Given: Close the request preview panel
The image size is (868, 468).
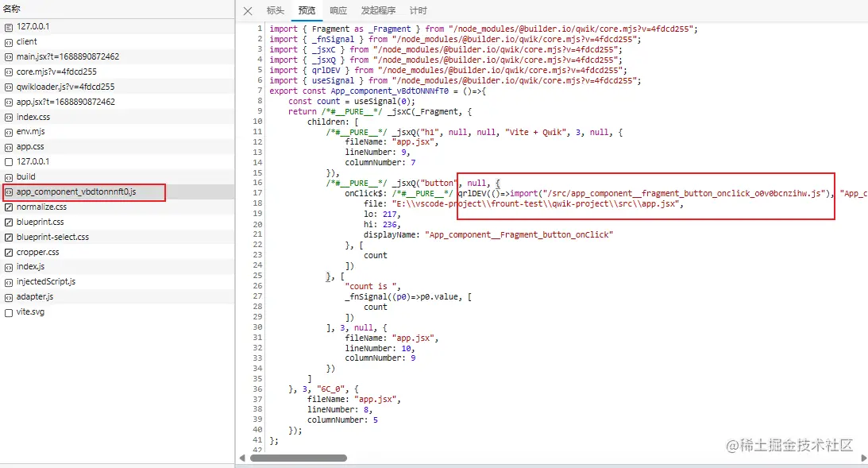Looking at the screenshot, I should pyautogui.click(x=248, y=10).
